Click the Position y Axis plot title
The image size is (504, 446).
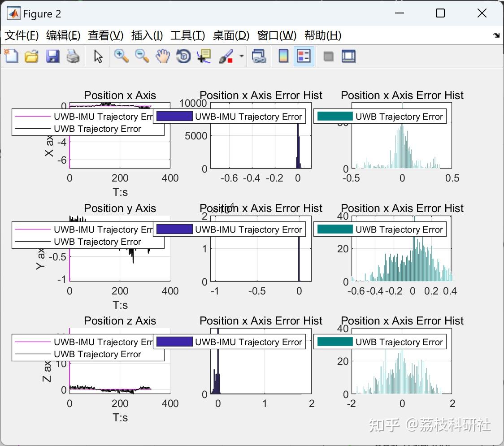(120, 208)
